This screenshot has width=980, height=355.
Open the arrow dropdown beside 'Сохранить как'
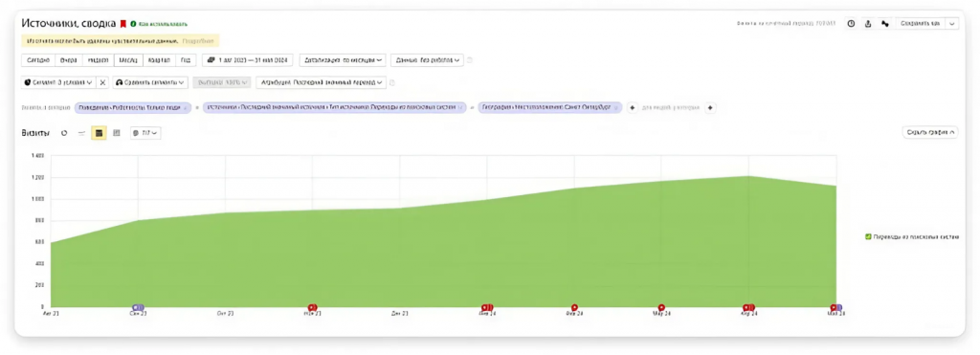952,23
